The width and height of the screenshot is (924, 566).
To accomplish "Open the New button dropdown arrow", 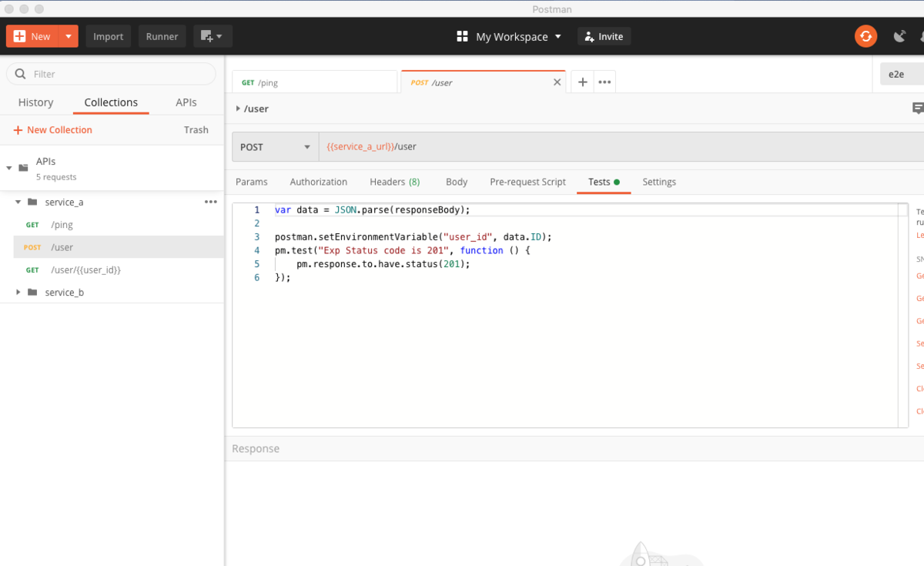I will click(x=69, y=36).
